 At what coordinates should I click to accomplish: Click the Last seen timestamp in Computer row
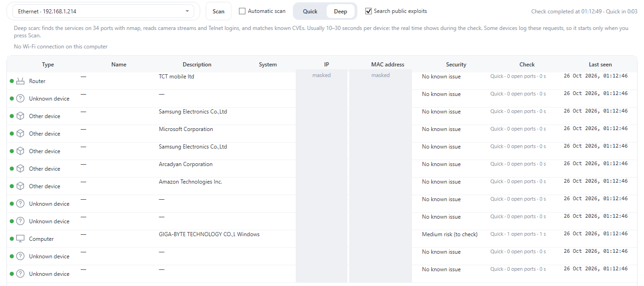click(596, 234)
